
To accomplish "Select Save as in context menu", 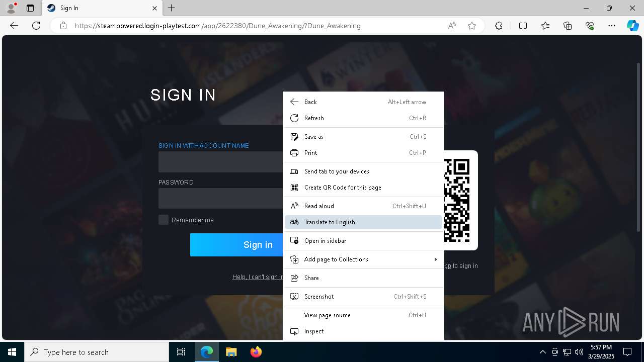I will point(363,137).
